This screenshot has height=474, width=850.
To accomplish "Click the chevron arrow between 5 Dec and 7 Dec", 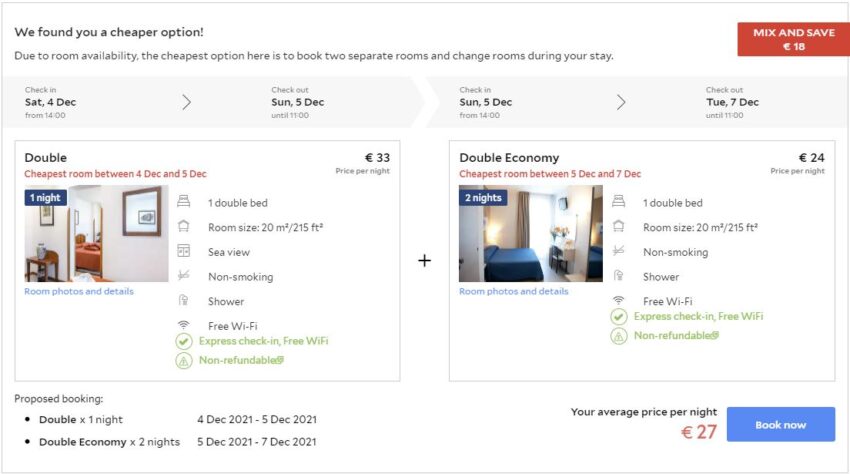I will [x=621, y=102].
